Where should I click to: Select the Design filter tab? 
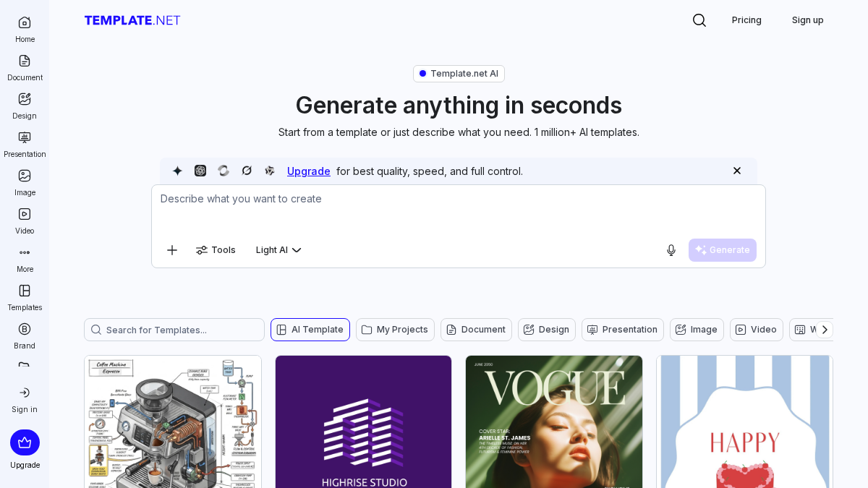pos(547,330)
